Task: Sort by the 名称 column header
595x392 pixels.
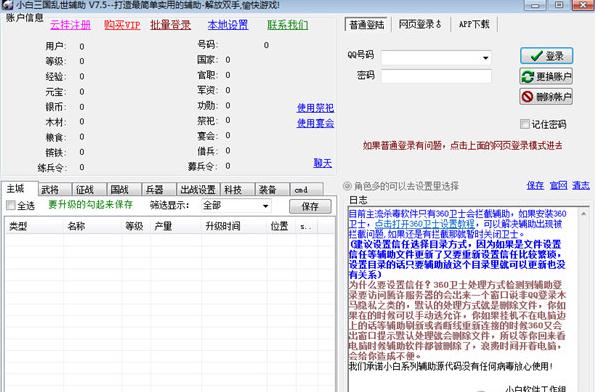Action: [93, 227]
